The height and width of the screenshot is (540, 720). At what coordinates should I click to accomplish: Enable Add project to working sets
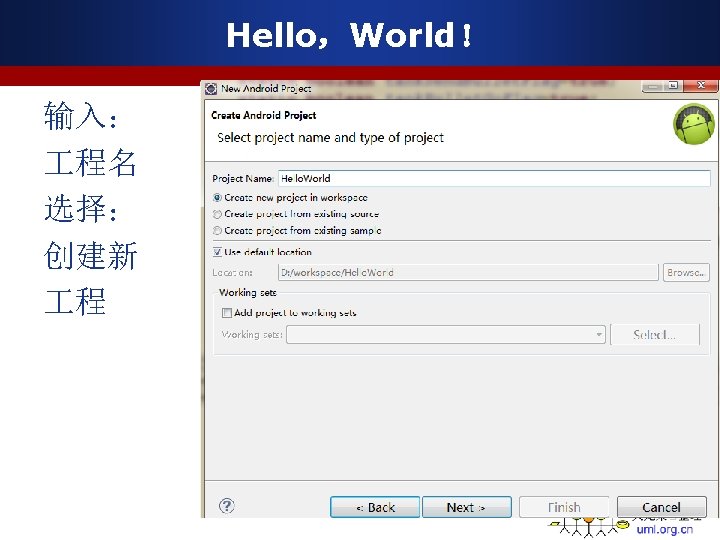(x=226, y=313)
